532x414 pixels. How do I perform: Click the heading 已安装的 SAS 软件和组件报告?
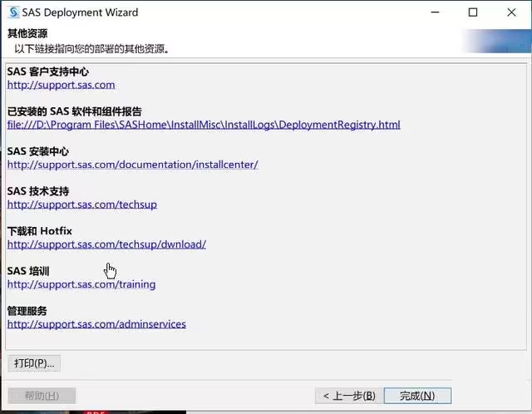pos(74,111)
